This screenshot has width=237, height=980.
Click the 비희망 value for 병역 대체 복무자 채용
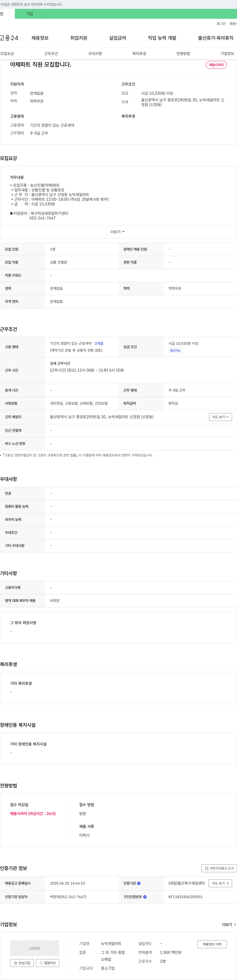(55, 601)
